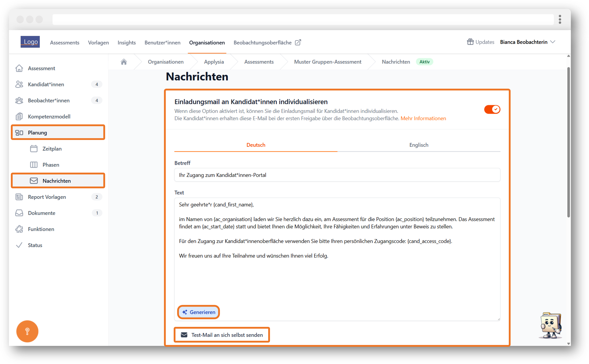Click the gift icon next to Updates
The width and height of the screenshot is (589, 364).
point(470,42)
